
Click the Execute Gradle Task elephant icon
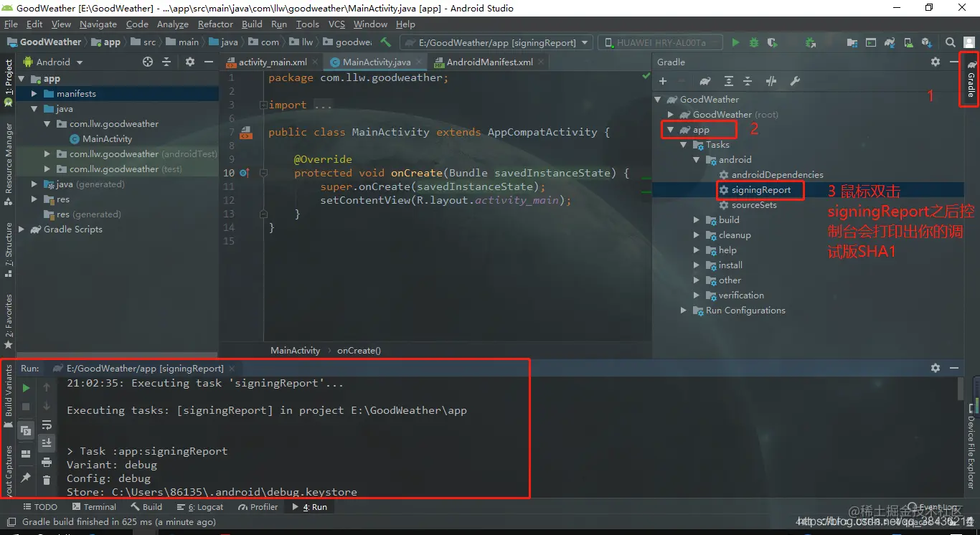705,81
